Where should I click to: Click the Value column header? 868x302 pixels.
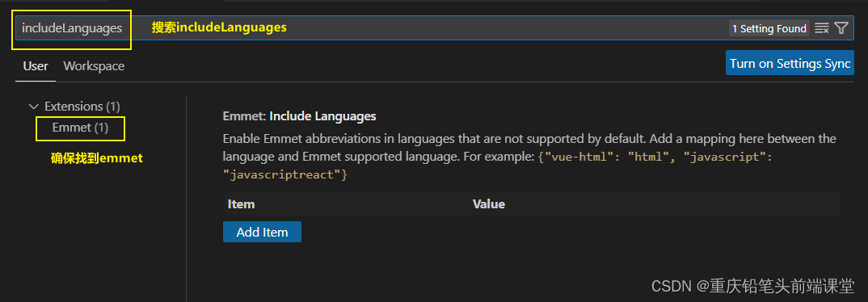point(489,204)
